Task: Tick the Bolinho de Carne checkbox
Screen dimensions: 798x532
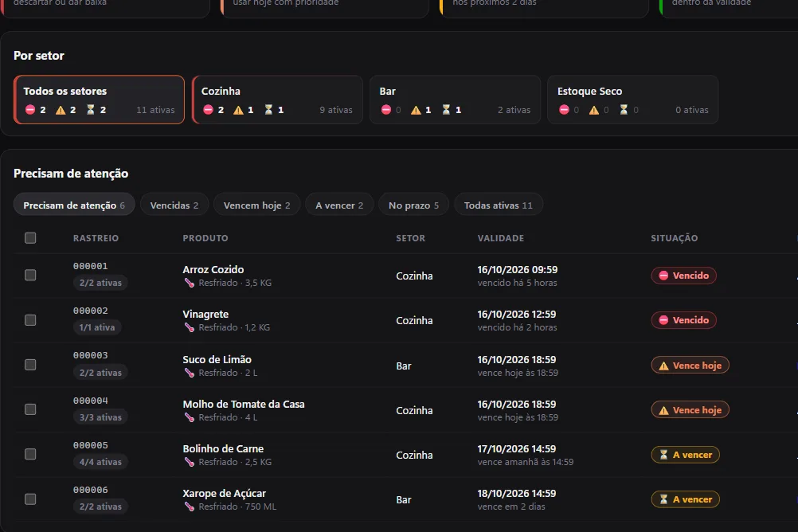Action: coord(30,454)
